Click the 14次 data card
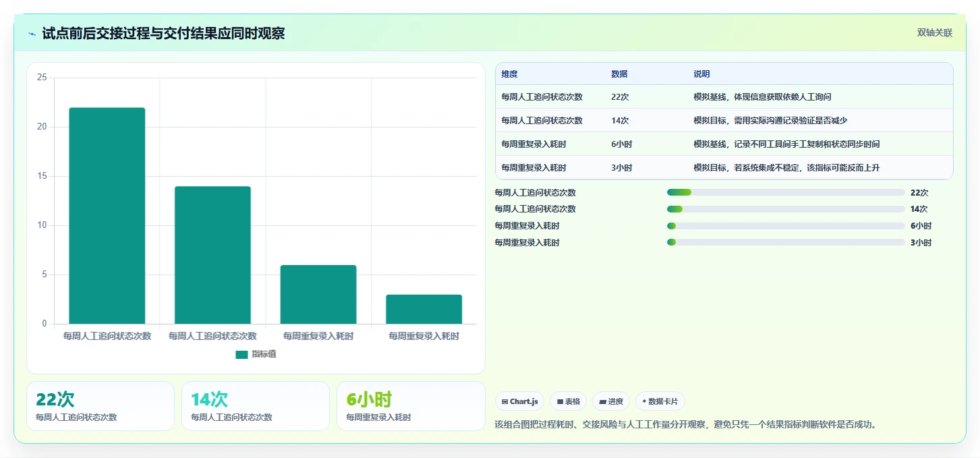Screen dimensions: 980x458 256,406
